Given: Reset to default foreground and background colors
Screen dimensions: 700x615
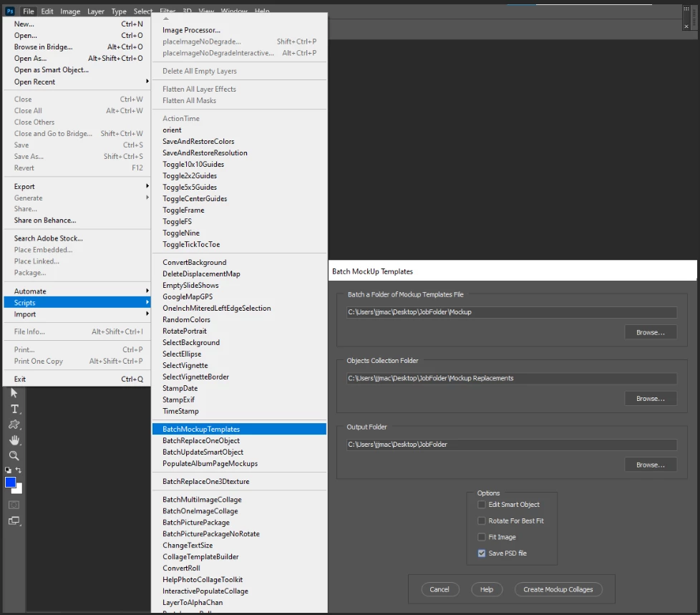Looking at the screenshot, I should click(8, 470).
